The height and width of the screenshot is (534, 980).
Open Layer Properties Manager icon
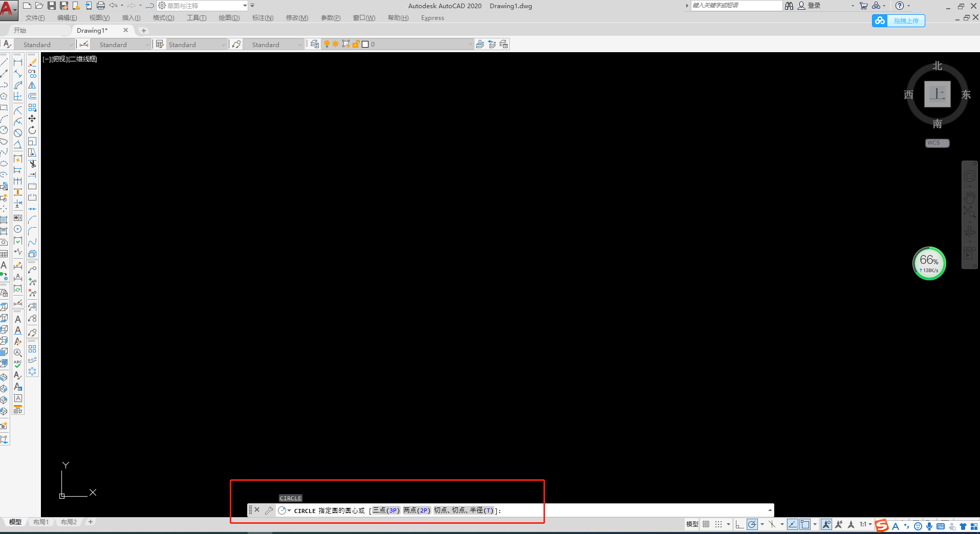(x=314, y=44)
